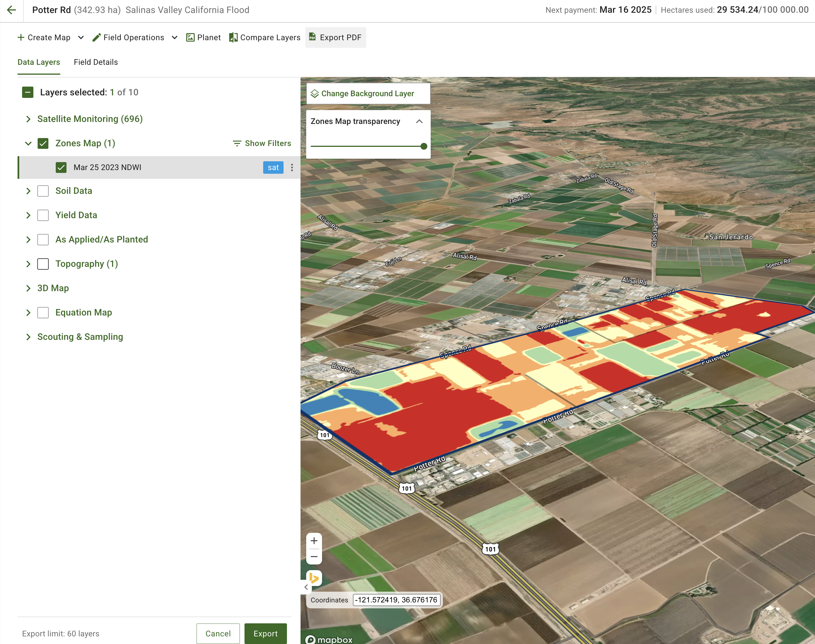Zoom out on the map
This screenshot has height=644, width=815.
coord(314,557)
